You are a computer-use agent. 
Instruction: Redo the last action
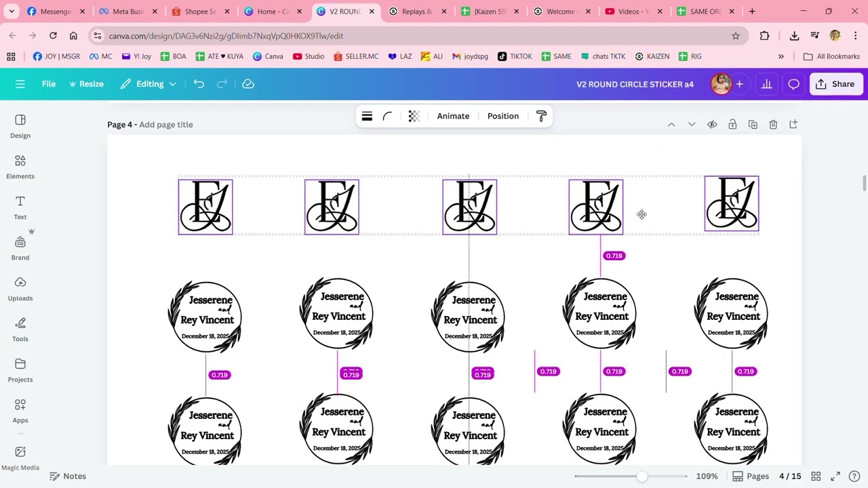point(222,84)
